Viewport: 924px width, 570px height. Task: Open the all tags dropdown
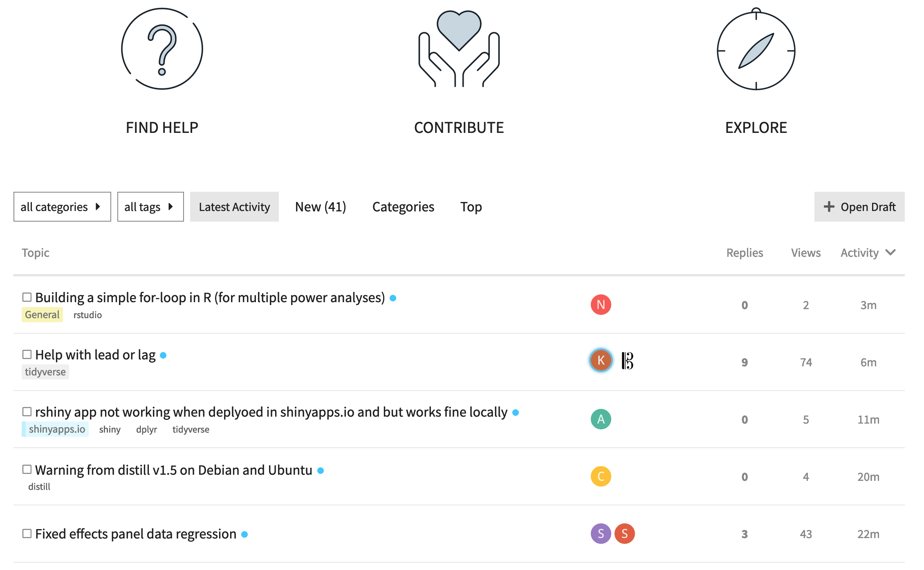click(x=150, y=207)
